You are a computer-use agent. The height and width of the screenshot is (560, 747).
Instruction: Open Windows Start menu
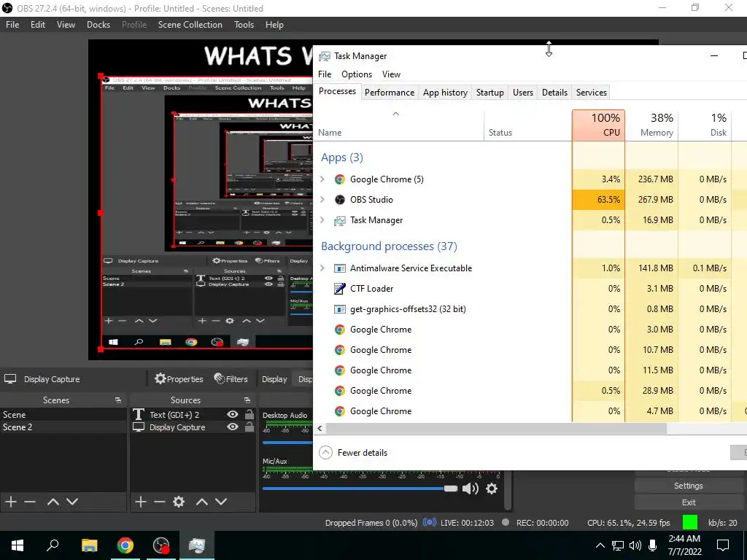[x=18, y=545]
